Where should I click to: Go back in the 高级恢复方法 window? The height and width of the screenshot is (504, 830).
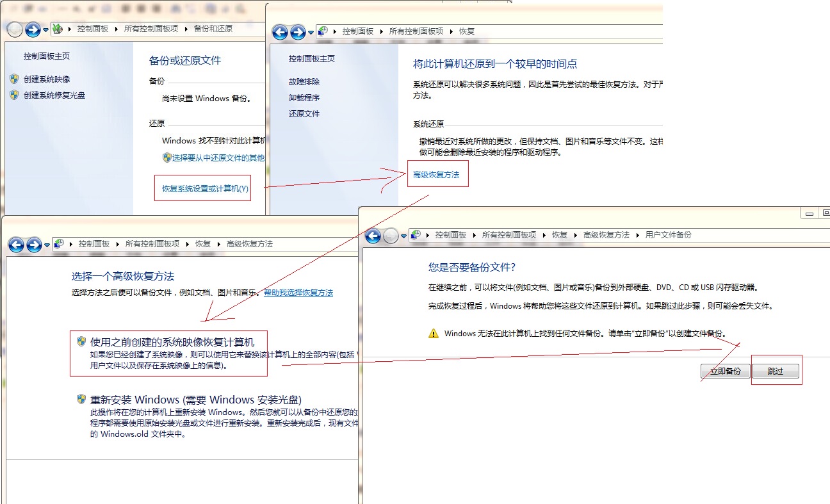tap(16, 245)
